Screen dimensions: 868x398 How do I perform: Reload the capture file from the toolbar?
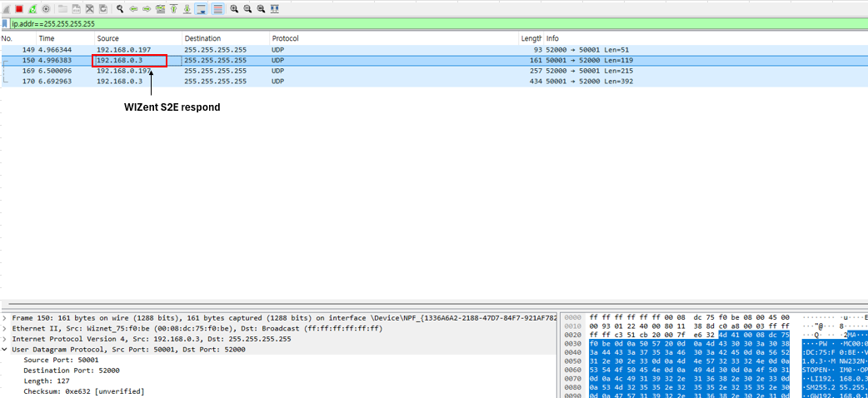click(x=103, y=9)
